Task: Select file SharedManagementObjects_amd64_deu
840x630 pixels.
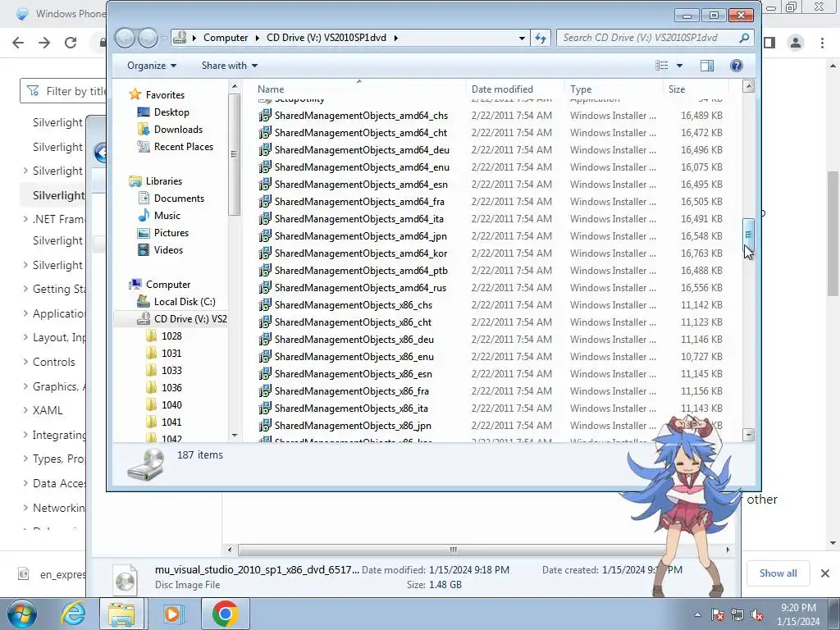Action: [362, 150]
